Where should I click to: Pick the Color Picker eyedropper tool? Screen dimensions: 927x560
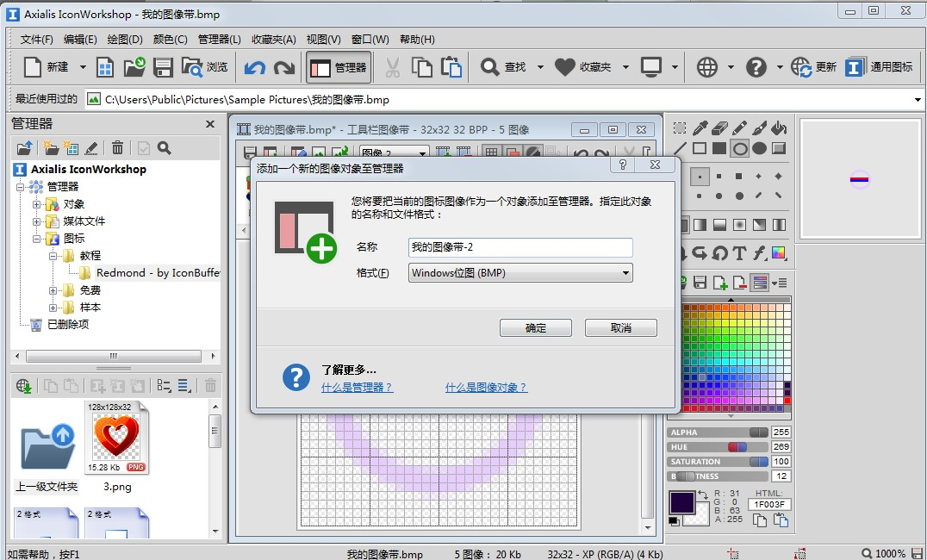700,128
